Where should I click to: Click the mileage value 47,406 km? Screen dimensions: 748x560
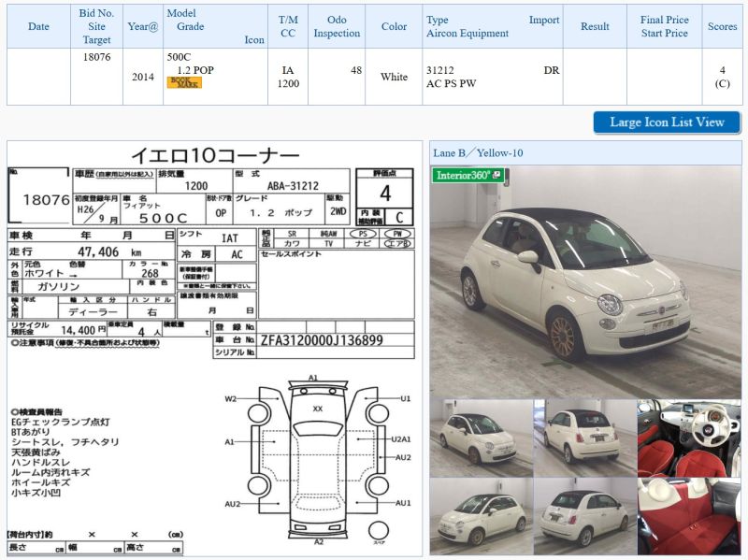click(109, 251)
